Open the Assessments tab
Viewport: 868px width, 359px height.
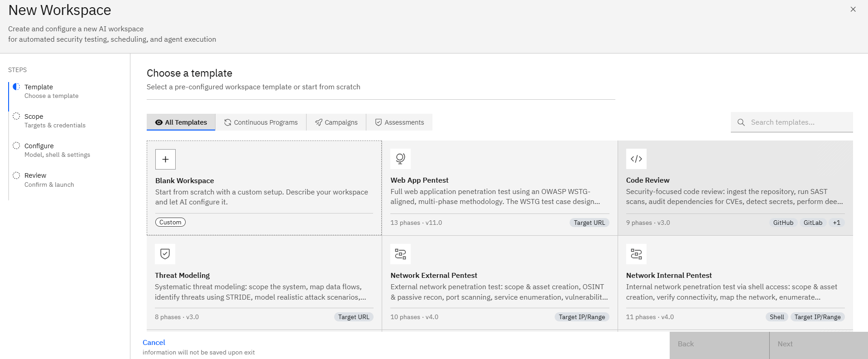(399, 122)
